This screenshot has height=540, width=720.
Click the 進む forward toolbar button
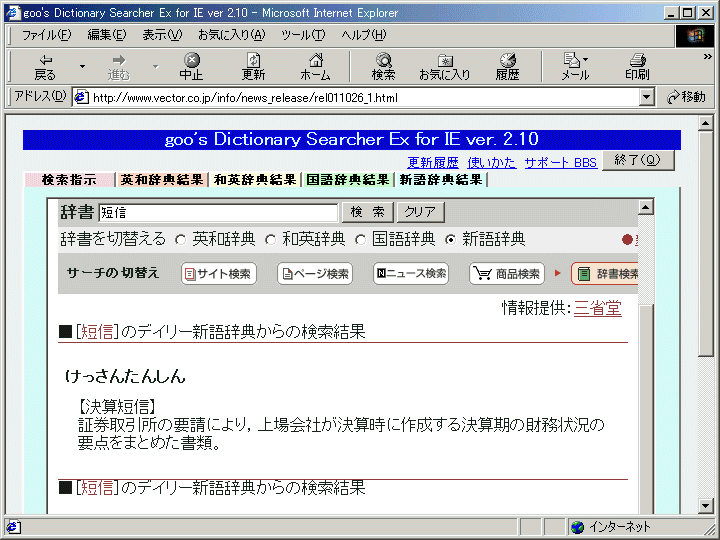tap(118, 67)
